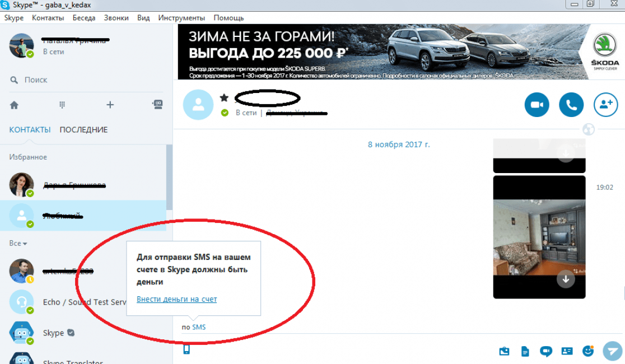
Task: Select the highlighted favorite contact row
Action: point(83,216)
